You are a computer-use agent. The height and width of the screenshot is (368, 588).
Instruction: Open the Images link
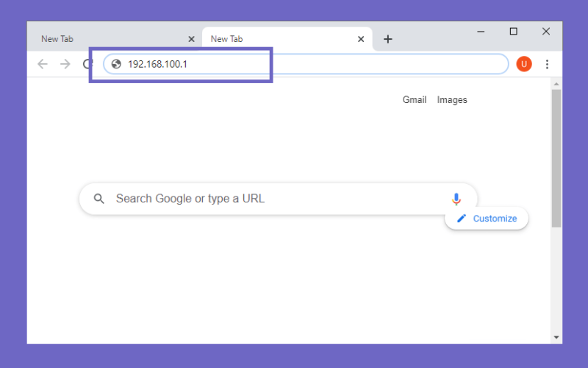pos(452,100)
